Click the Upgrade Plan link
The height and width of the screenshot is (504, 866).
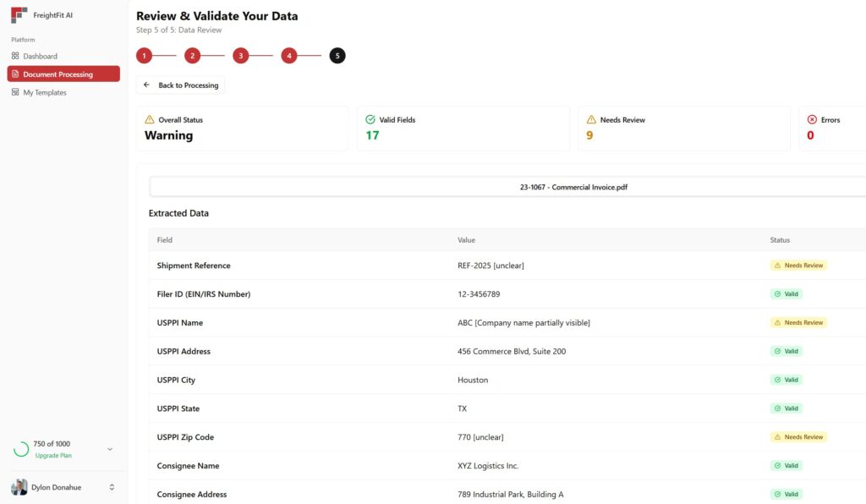click(x=53, y=456)
